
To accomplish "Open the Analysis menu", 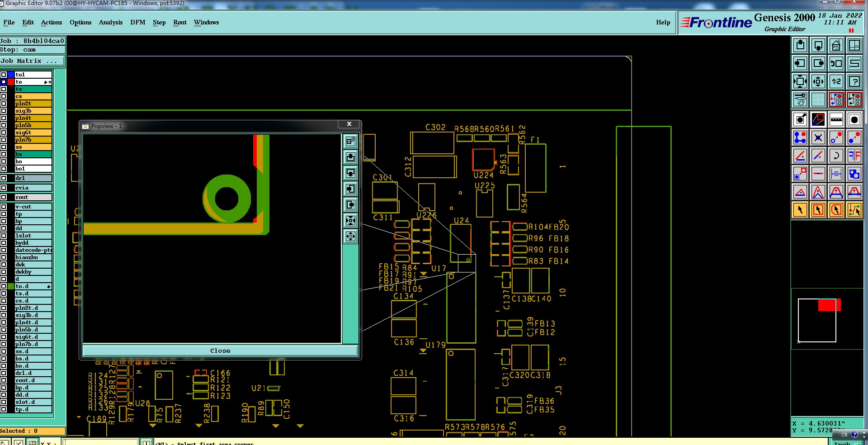I will (x=111, y=22).
